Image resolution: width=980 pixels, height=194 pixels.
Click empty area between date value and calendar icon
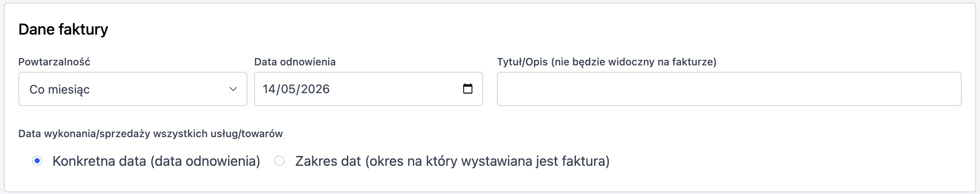(x=395, y=89)
